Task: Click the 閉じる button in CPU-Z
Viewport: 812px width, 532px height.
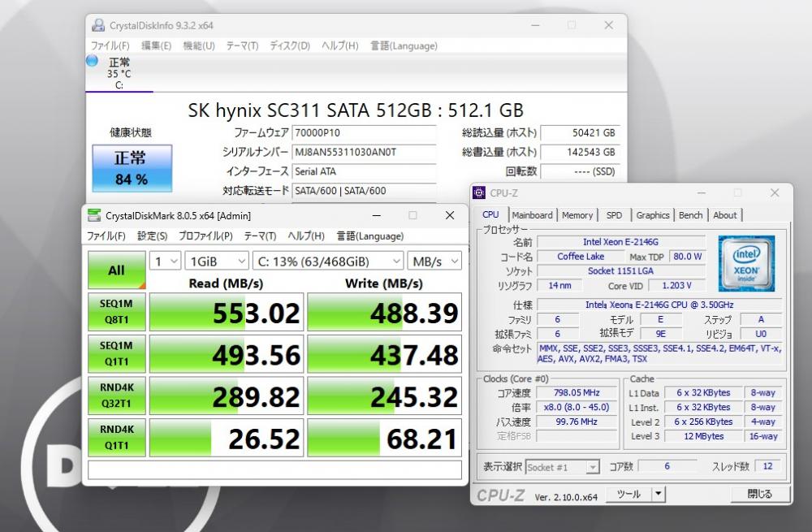Action: [x=760, y=494]
